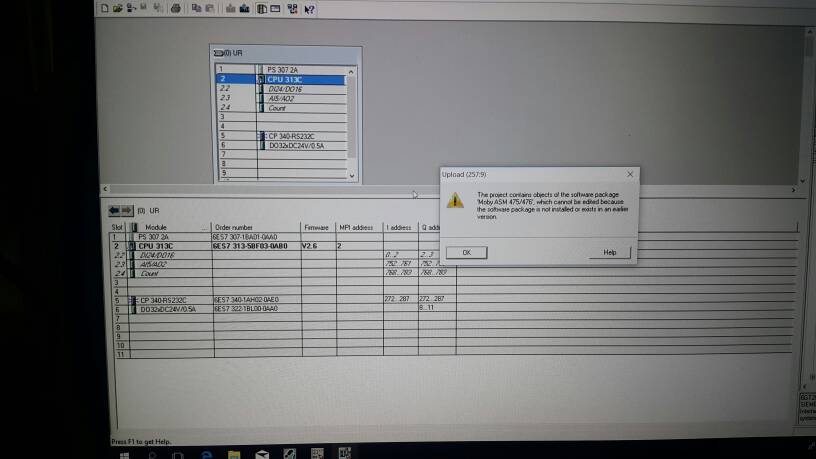Click the New station toolbar icon
The image size is (816, 459).
(x=105, y=8)
